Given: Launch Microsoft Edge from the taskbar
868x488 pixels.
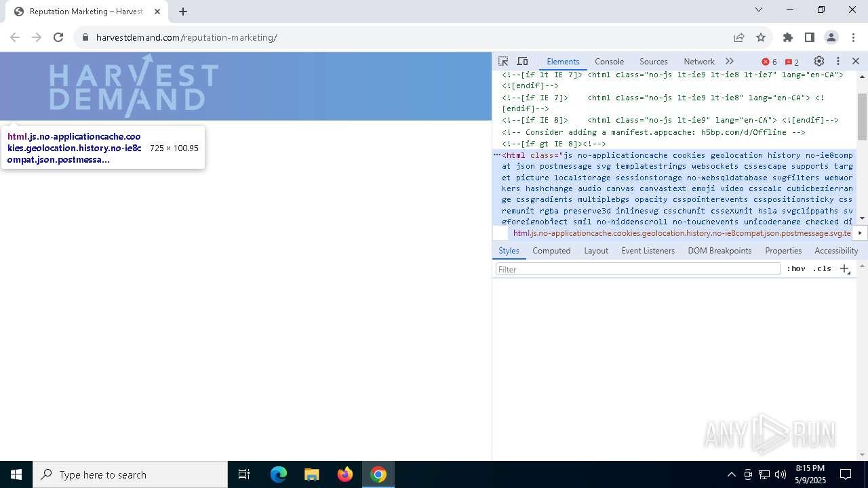Looking at the screenshot, I should pos(279,474).
